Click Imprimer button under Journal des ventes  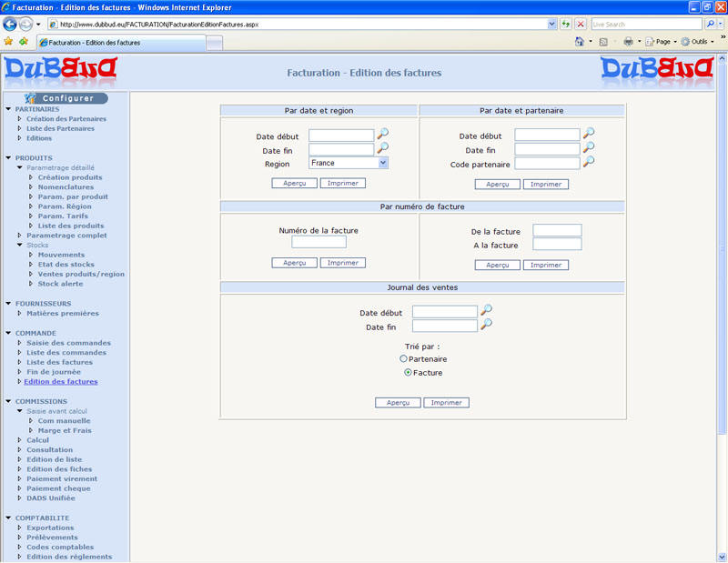446,402
